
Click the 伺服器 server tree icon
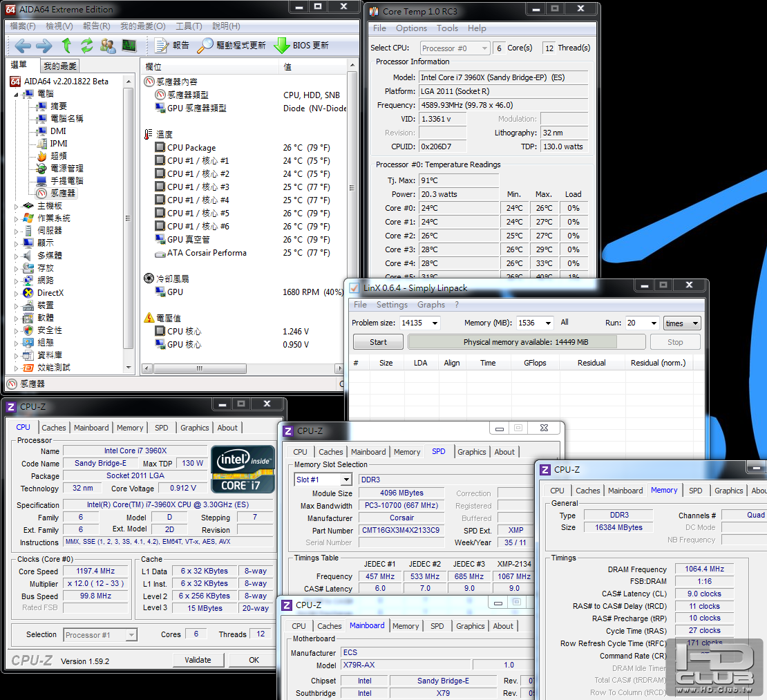[28, 230]
